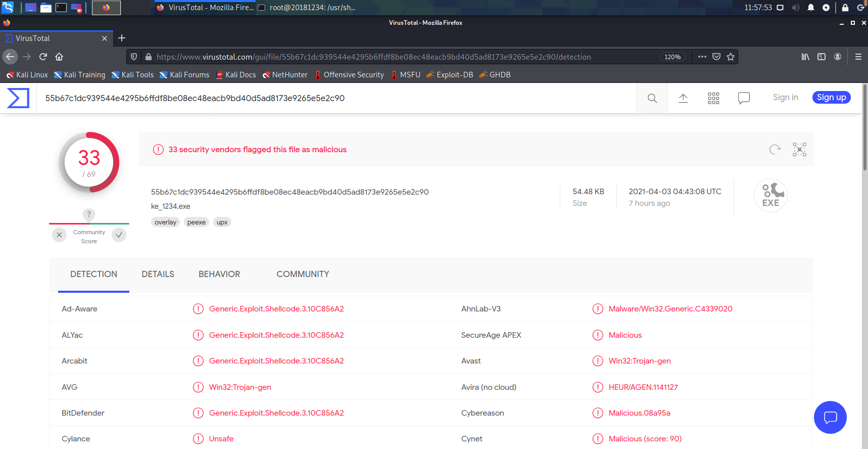Open the MSFU bookmark

pyautogui.click(x=406, y=75)
